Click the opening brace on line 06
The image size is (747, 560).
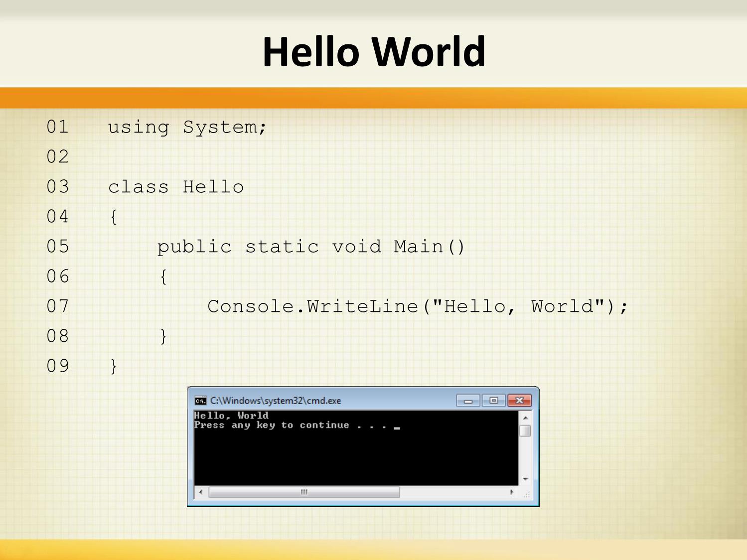tap(163, 277)
